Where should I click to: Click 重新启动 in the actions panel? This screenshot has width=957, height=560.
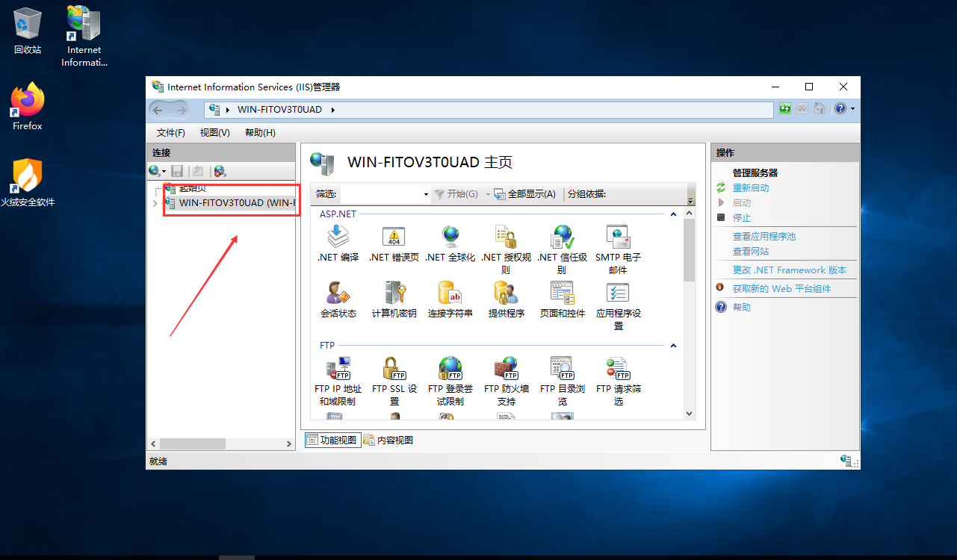751,188
